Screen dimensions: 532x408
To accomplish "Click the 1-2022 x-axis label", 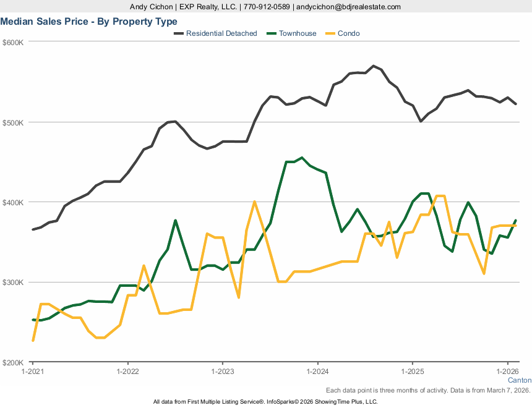I will click(x=127, y=372).
